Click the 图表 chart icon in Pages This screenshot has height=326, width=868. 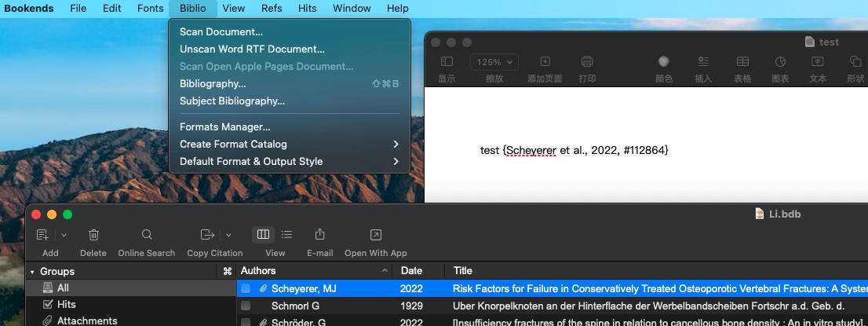tap(781, 61)
